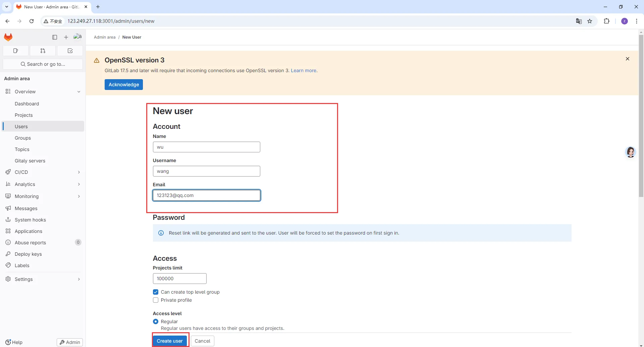Open Applications in the admin sidebar
The width and height of the screenshot is (644, 347).
coord(43,231)
